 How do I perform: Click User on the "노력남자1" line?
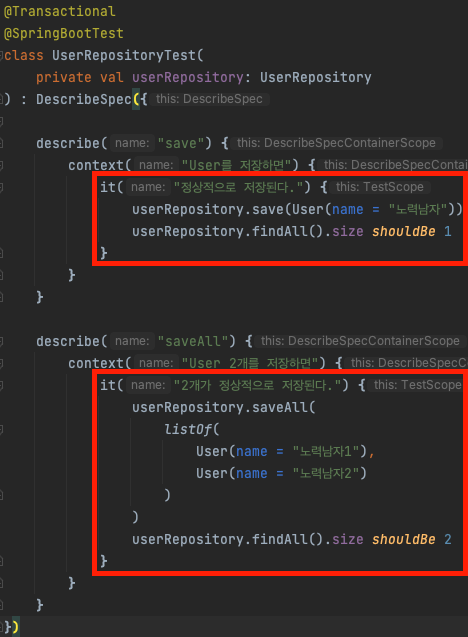click(x=212, y=451)
